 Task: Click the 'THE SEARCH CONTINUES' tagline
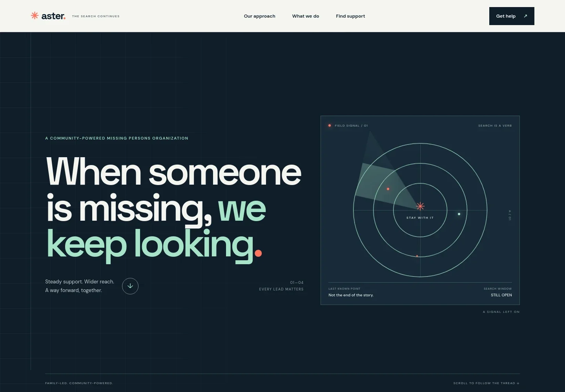click(96, 16)
